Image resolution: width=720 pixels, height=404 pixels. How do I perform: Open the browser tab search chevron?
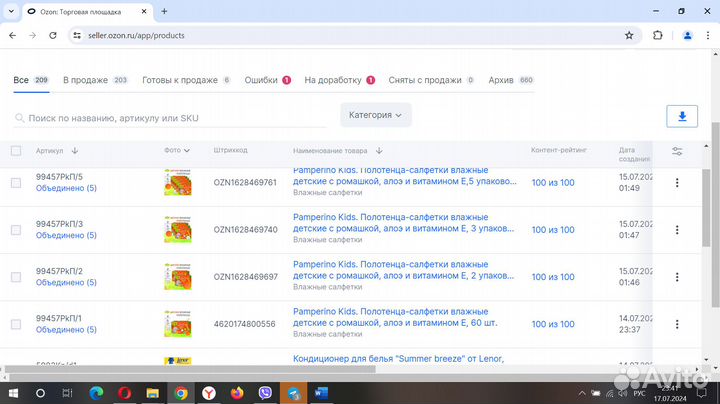coord(11,11)
